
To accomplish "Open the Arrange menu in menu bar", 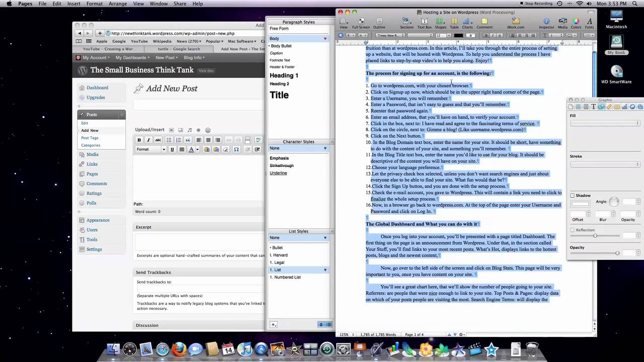I will tap(118, 4).
